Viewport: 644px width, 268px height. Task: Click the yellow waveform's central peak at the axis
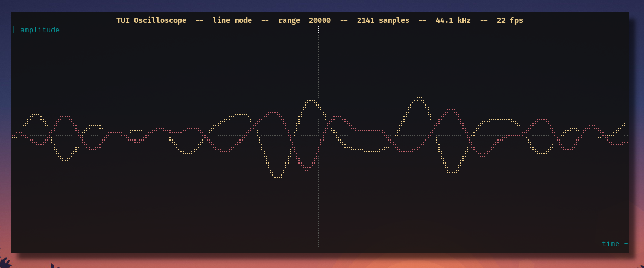tap(312, 101)
